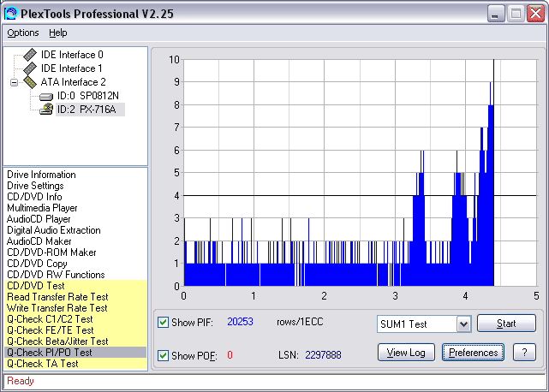Toggle the Show PIF checkbox
The image size is (549, 392).
(163, 322)
